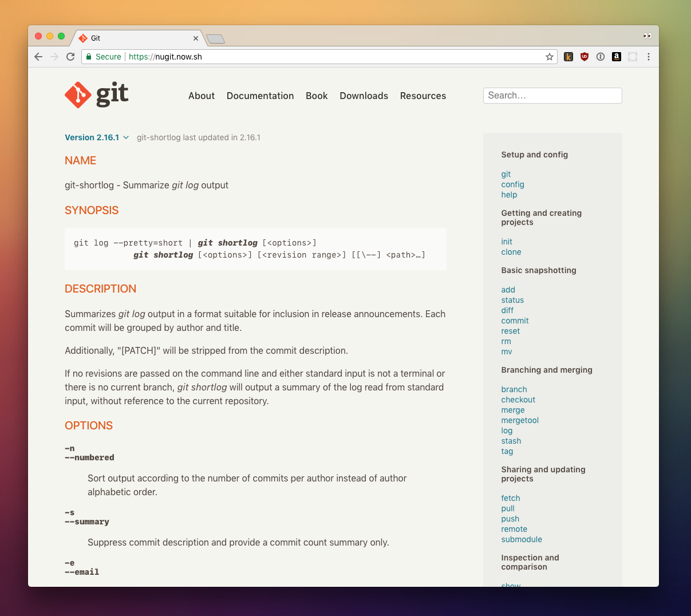Open the Amazon Assistant extension
The width and height of the screenshot is (691, 616).
[x=617, y=57]
